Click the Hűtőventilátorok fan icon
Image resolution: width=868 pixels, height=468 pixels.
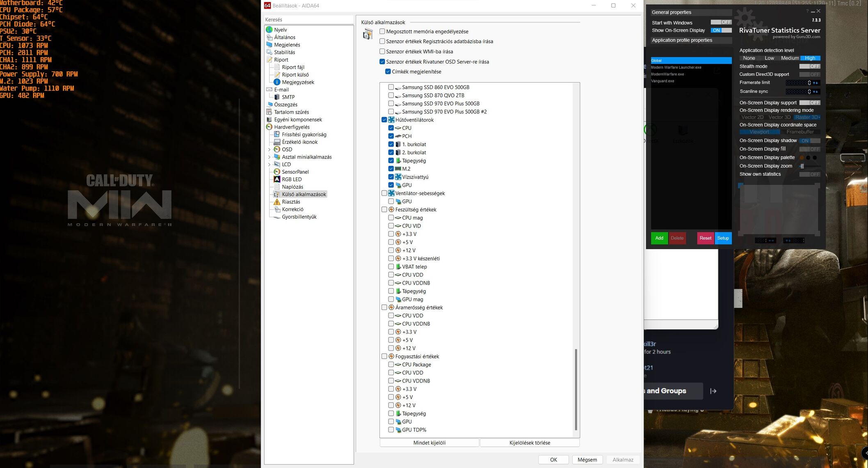[391, 120]
